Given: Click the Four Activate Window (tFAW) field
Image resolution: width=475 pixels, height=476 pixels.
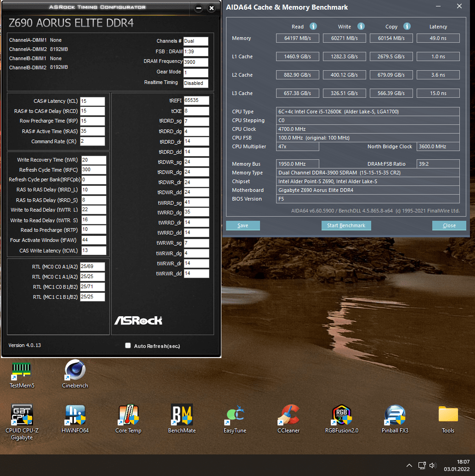Looking at the screenshot, I should [x=94, y=240].
